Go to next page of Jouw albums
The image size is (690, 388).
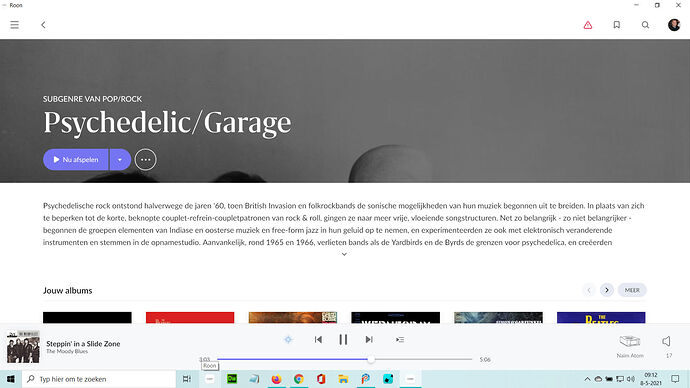point(606,290)
